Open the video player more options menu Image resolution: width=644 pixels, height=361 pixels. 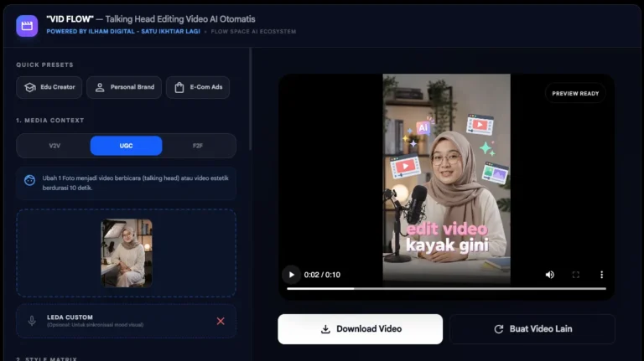click(x=602, y=275)
